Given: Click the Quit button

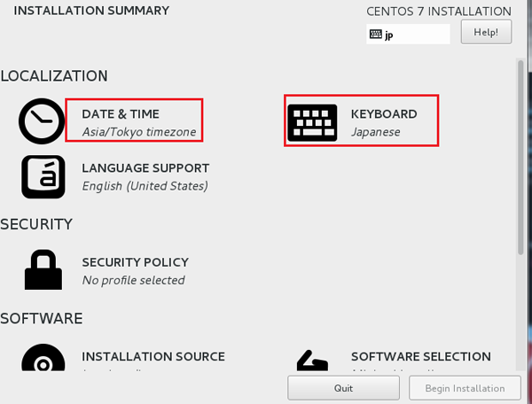Looking at the screenshot, I should [x=343, y=388].
